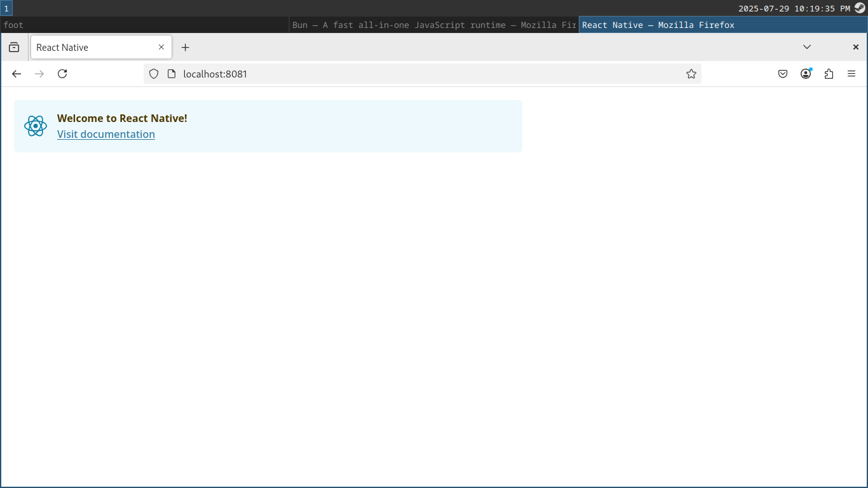
Task: Expand the list all tabs chevron
Action: click(807, 47)
